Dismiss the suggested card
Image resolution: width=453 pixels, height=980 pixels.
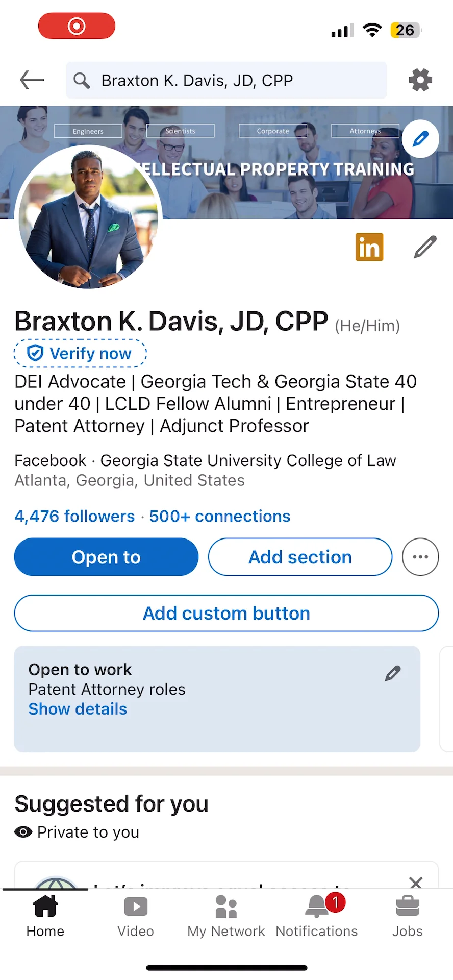click(416, 882)
